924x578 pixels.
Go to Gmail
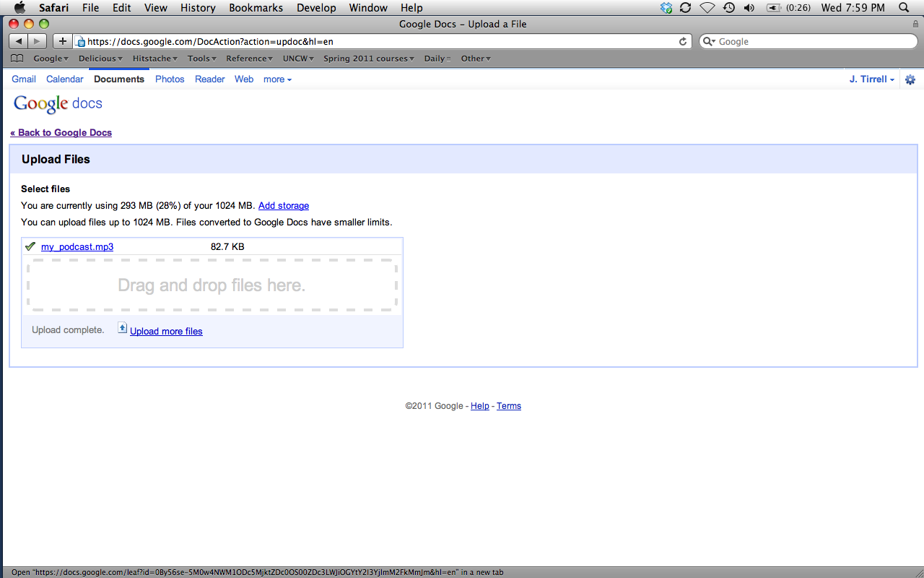click(x=24, y=79)
